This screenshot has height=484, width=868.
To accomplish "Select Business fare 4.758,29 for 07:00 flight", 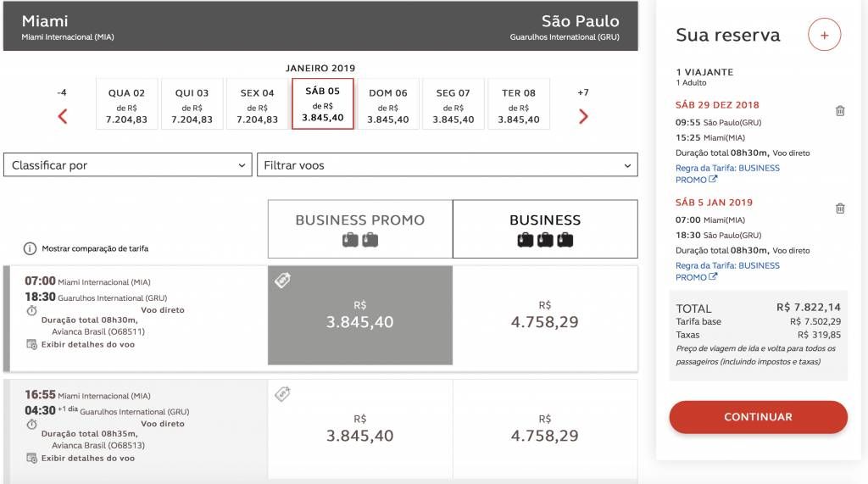I will click(545, 315).
